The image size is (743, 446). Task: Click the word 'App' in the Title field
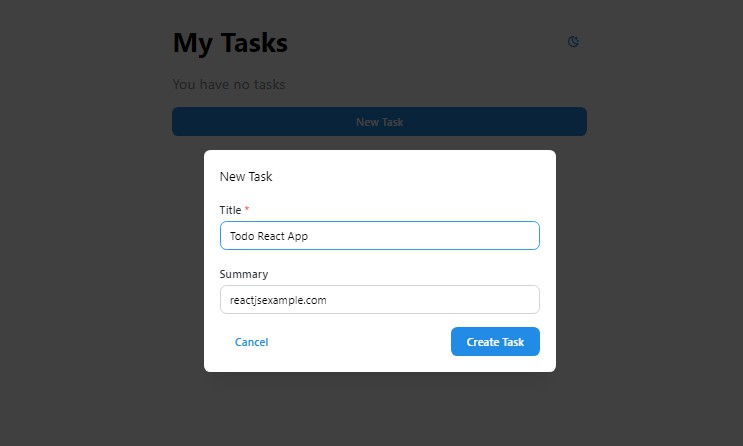coord(298,236)
